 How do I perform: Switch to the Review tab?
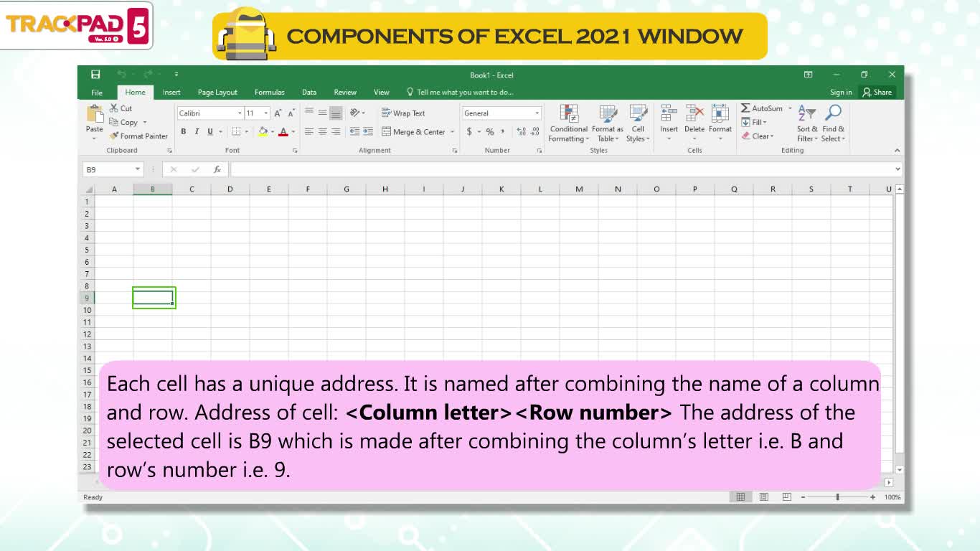click(x=345, y=93)
